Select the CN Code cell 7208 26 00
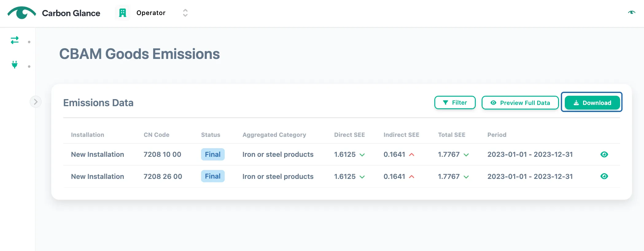Viewport: 644px width, 251px height. coord(163,176)
